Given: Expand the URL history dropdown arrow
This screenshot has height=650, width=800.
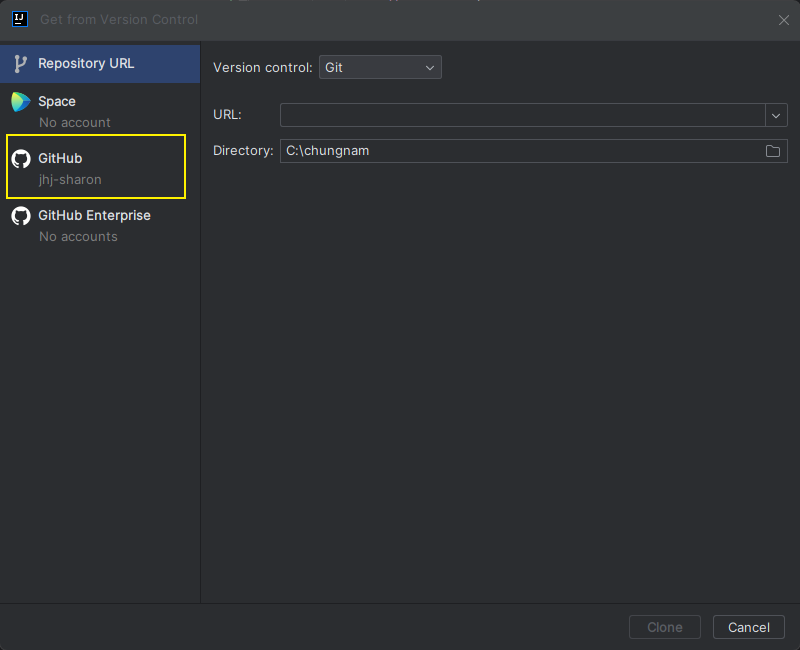Looking at the screenshot, I should pos(776,115).
